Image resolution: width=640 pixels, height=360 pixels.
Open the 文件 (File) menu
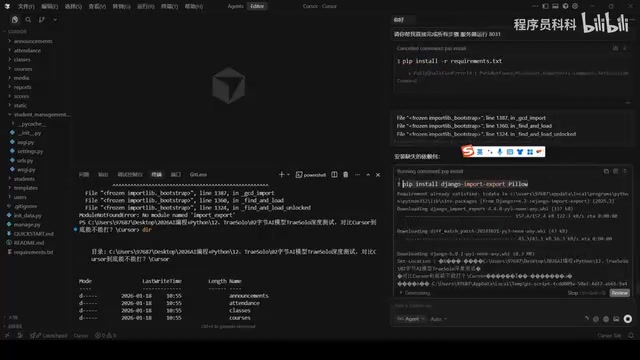pyautogui.click(x=26, y=7)
